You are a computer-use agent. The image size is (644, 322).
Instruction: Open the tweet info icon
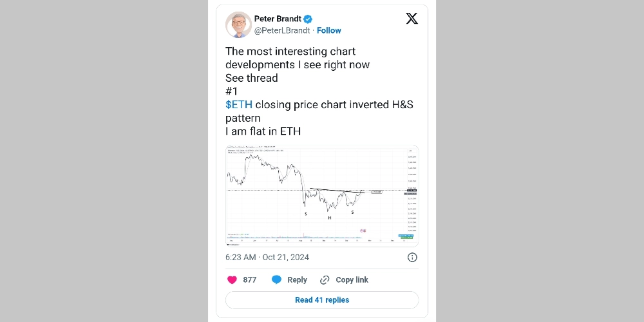412,257
